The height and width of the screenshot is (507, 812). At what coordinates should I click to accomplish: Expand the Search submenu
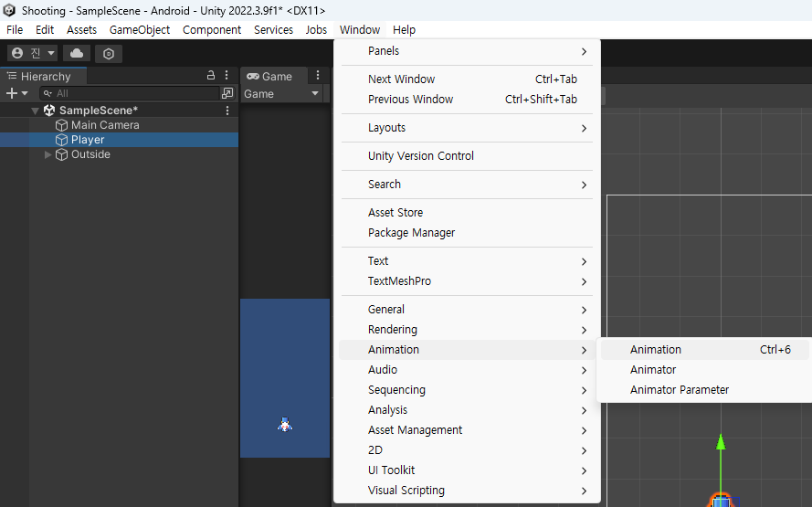pos(467,185)
